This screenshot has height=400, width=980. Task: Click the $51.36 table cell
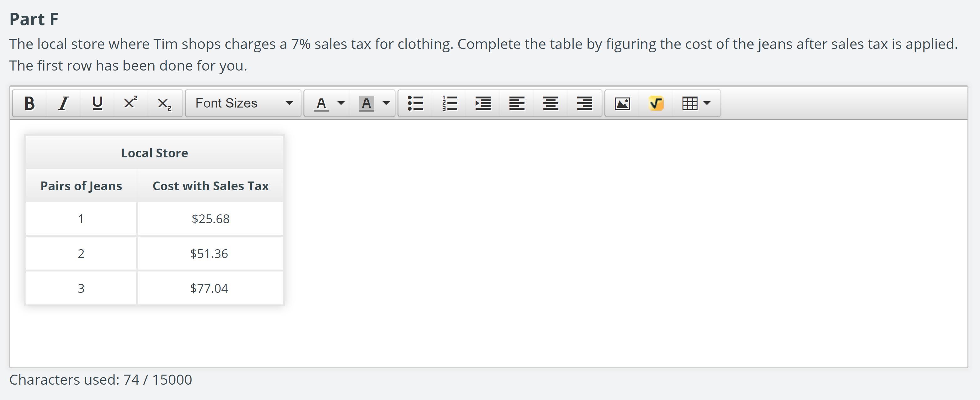coord(210,254)
